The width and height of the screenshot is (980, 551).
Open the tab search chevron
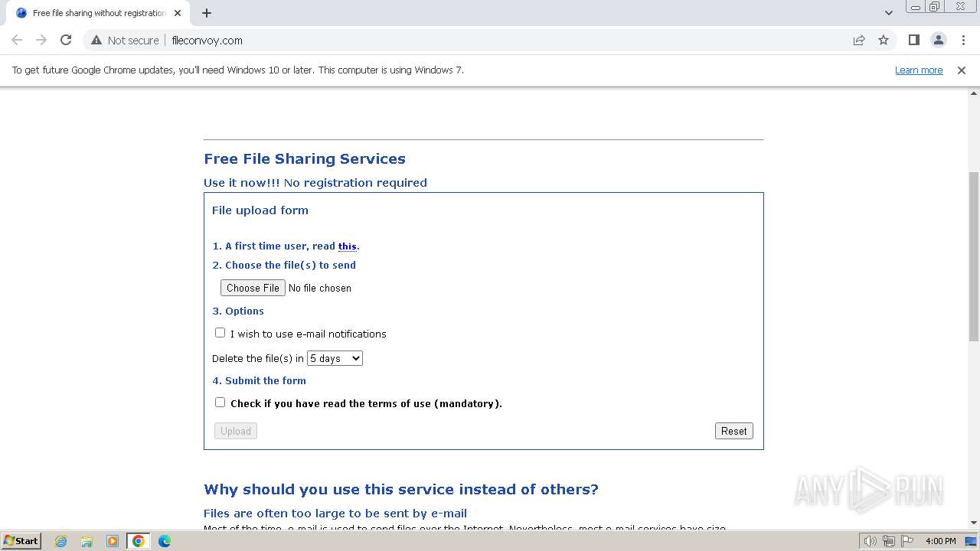click(888, 13)
